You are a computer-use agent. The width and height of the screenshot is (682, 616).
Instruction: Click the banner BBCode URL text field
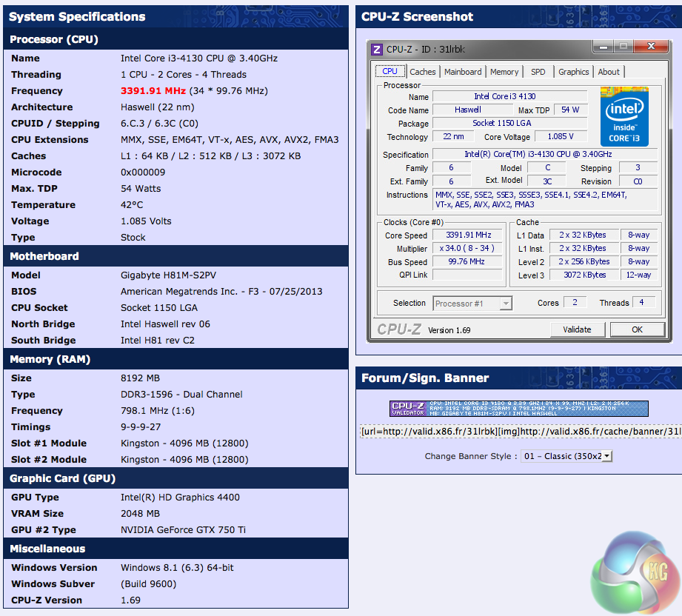520,431
